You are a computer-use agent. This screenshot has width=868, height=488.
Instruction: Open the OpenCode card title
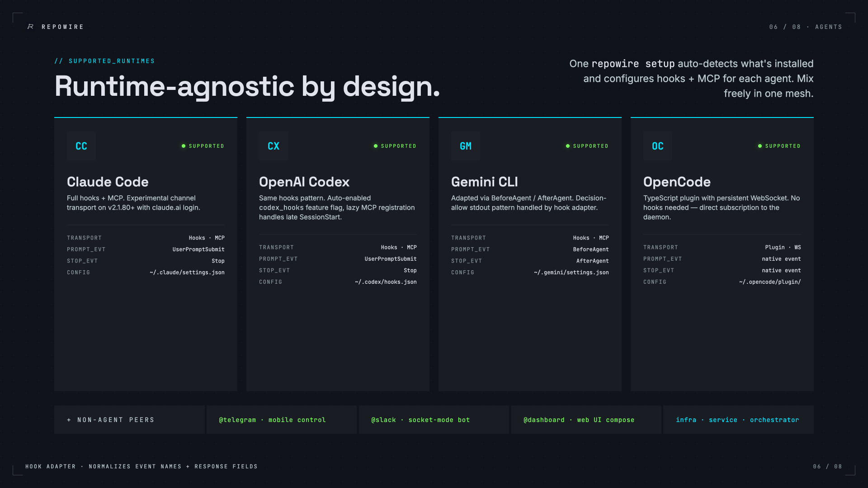pos(677,182)
